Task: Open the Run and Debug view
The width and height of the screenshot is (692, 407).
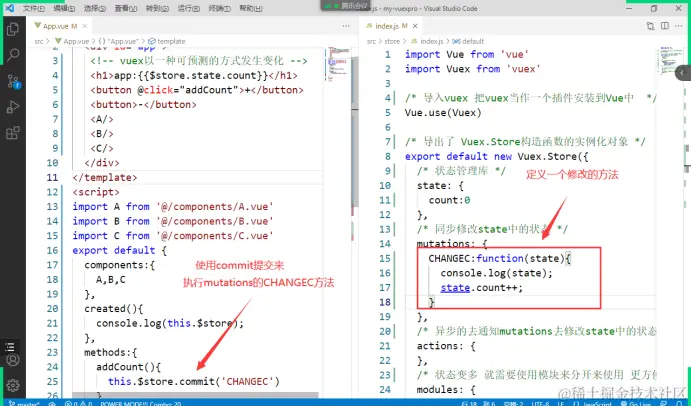Action: 13,107
